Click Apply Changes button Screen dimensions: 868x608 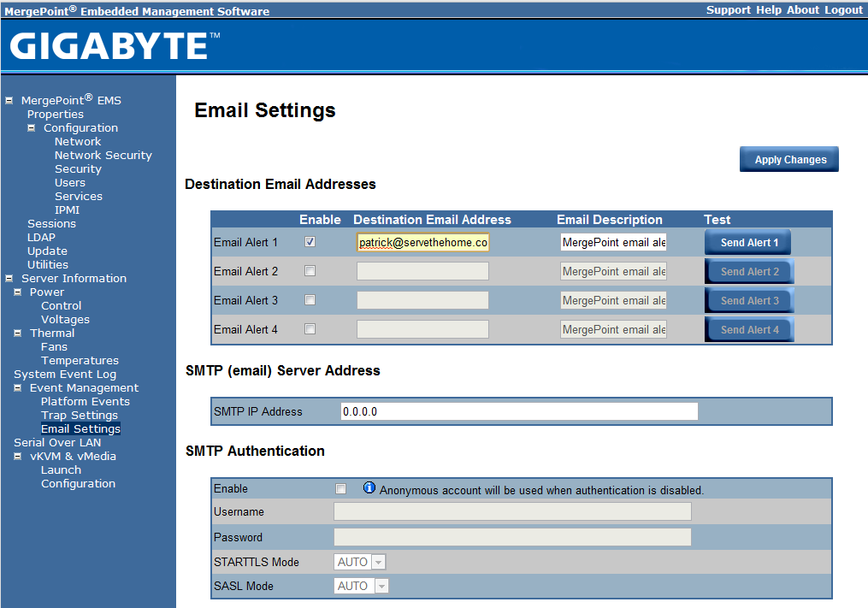(x=789, y=159)
